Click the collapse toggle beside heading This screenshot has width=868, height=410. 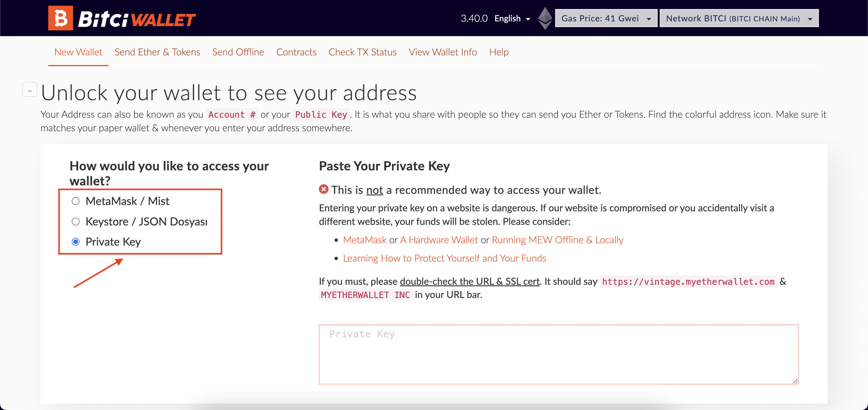pyautogui.click(x=29, y=90)
